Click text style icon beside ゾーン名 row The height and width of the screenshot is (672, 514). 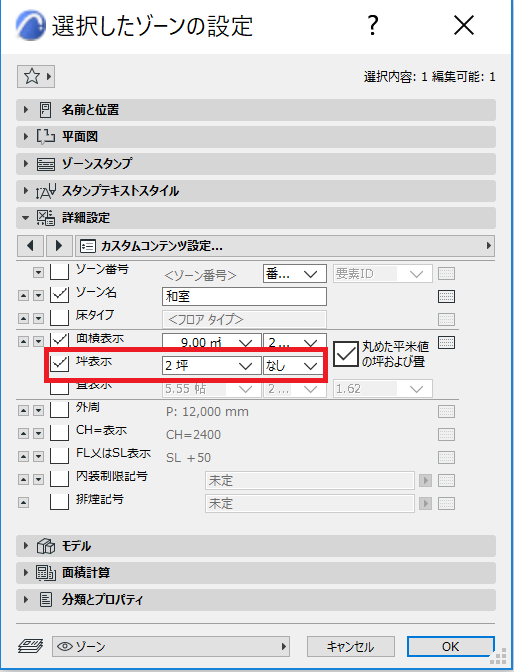coord(446,297)
